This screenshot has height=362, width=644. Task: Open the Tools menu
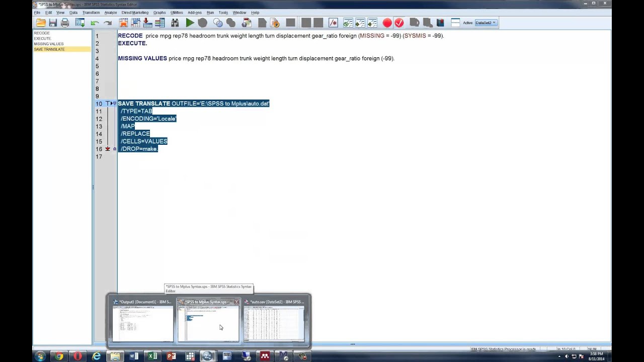[x=223, y=13]
